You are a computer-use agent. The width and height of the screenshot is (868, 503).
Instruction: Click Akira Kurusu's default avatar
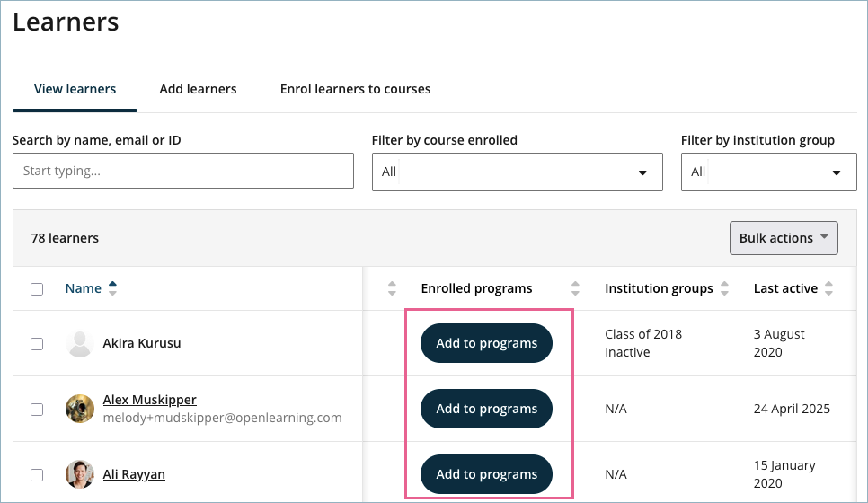[x=80, y=343]
